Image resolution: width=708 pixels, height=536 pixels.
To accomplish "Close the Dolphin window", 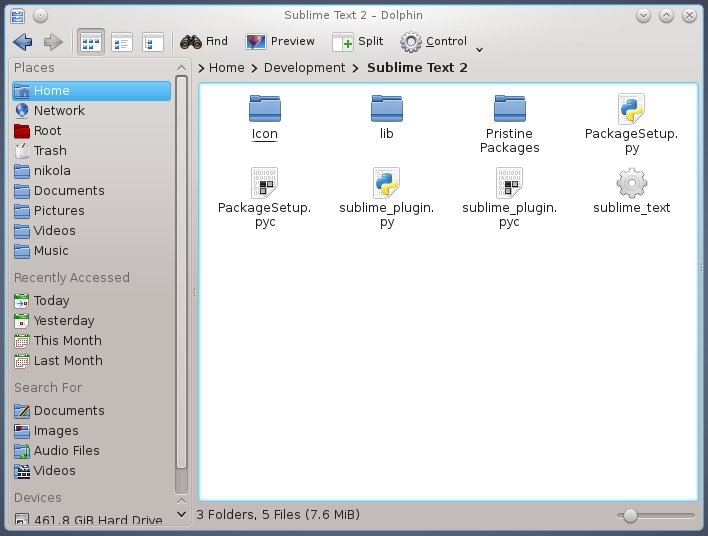I will coord(689,16).
